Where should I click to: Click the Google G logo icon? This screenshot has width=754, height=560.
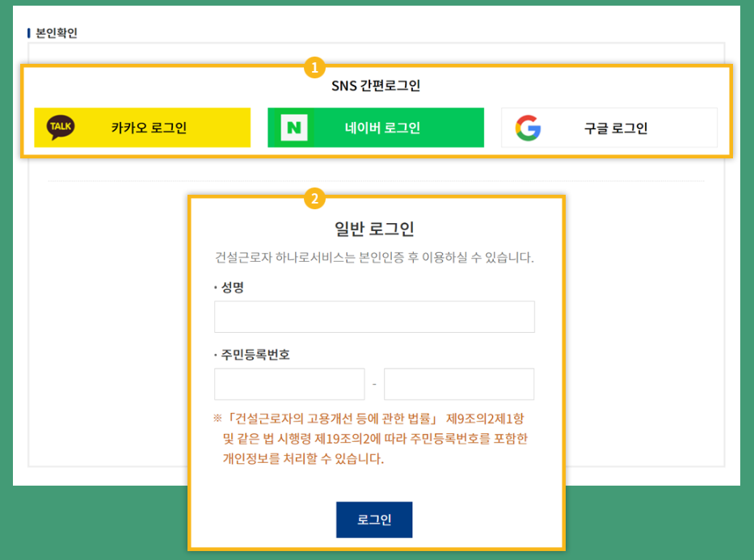(528, 128)
